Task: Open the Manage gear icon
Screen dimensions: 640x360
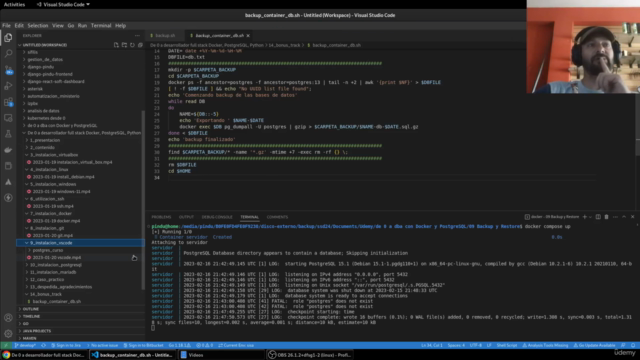Action: click(8, 333)
